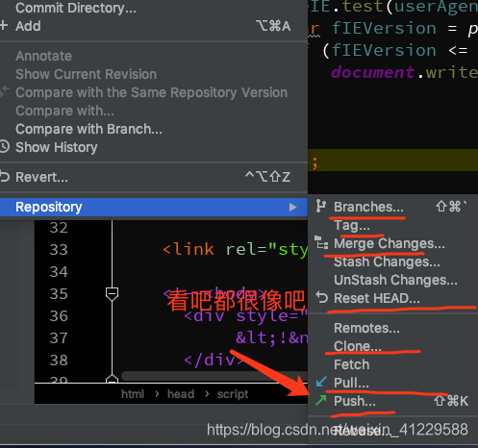
Task: Expand Repository submenu arrow
Action: [x=292, y=208]
